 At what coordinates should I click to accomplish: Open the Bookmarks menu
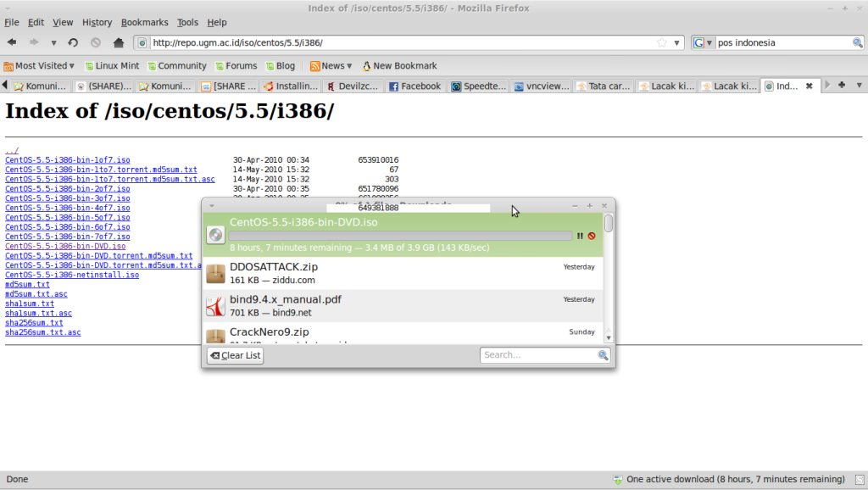click(144, 23)
